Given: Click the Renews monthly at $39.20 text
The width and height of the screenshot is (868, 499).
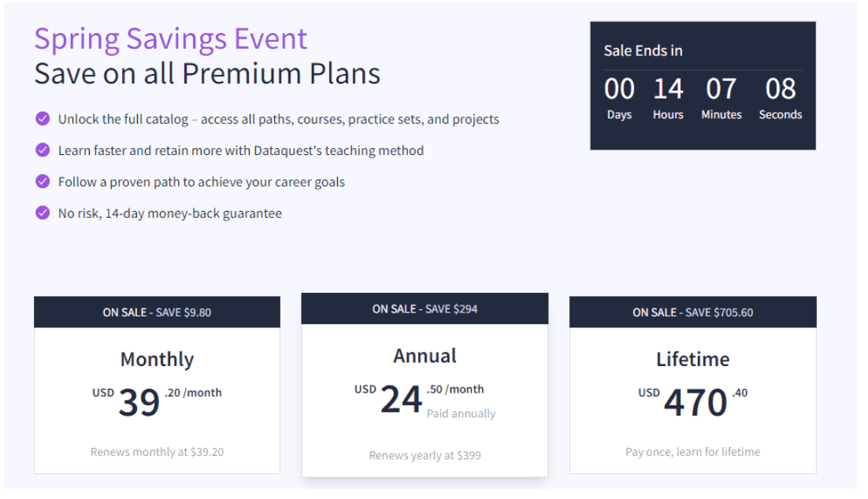Looking at the screenshot, I should pos(157,452).
